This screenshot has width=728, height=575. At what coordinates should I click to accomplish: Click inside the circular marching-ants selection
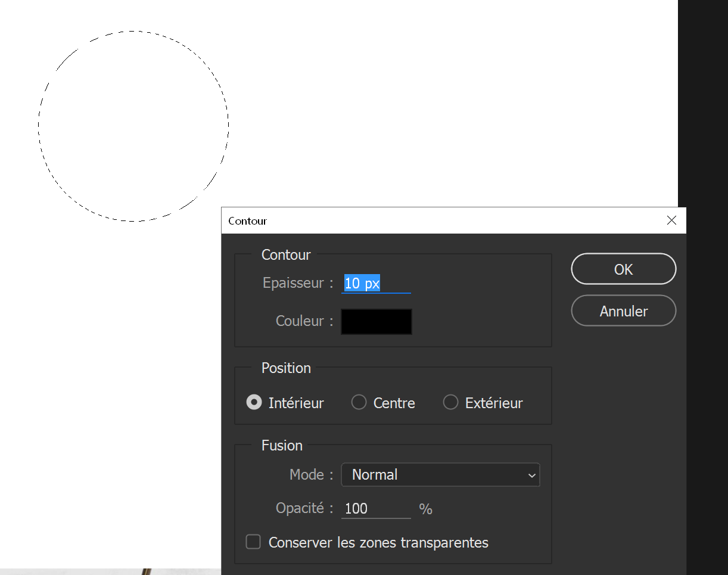pos(133,125)
